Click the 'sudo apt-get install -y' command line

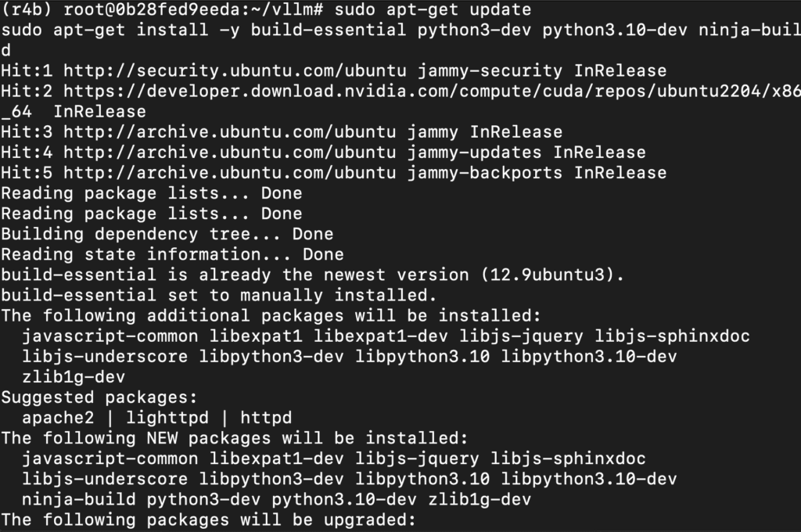401,30
